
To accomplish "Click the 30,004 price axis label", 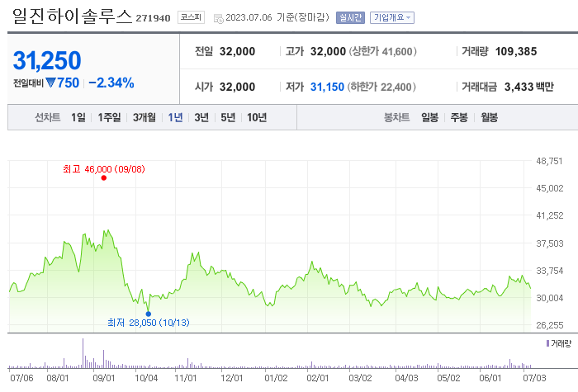I will click(x=550, y=298).
